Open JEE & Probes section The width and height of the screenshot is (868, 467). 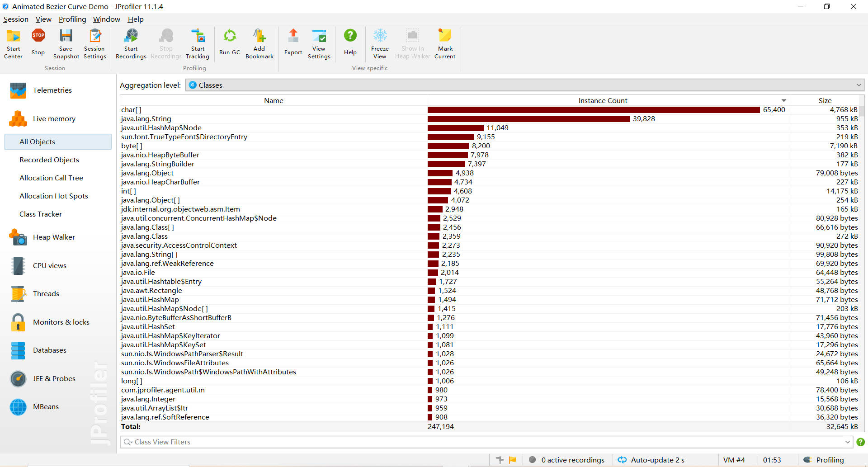54,379
